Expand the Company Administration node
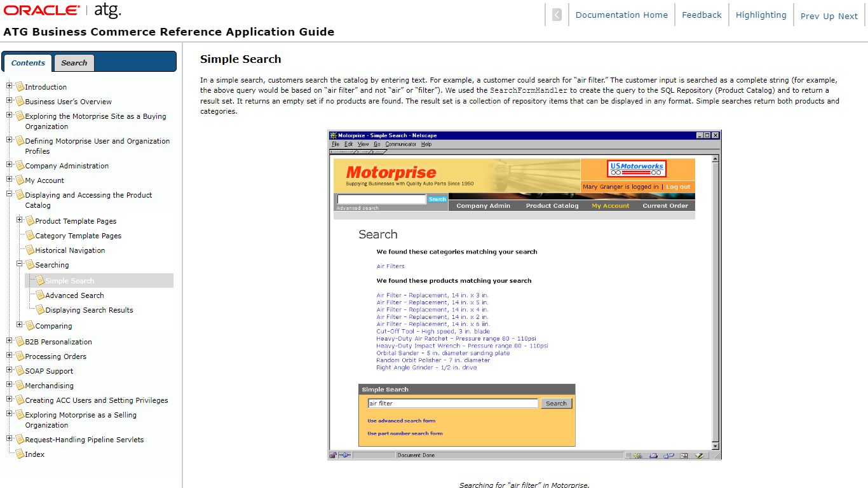Viewport: 868px width, 488px height. point(10,165)
